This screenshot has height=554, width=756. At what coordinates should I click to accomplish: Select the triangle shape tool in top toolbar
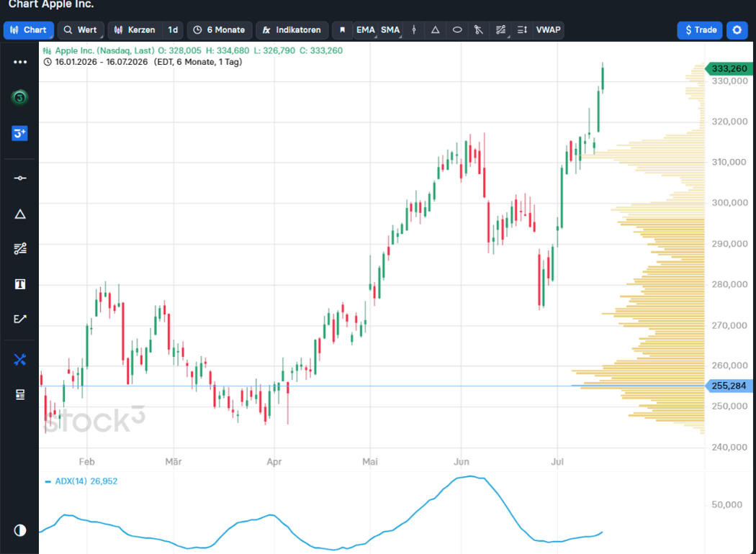coord(436,30)
